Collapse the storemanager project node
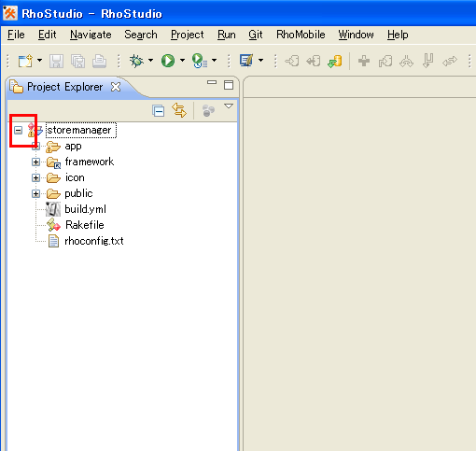The image size is (476, 451). tap(19, 130)
